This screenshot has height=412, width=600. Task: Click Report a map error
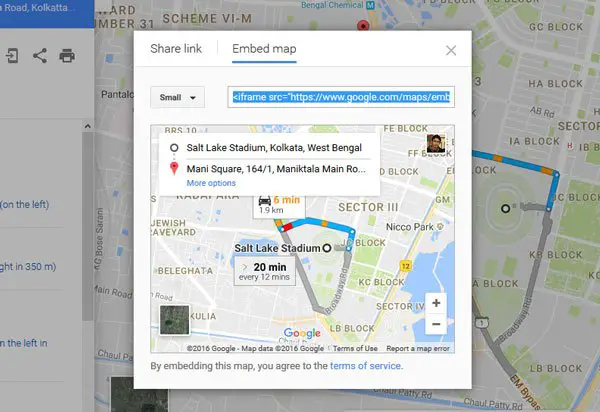point(418,348)
